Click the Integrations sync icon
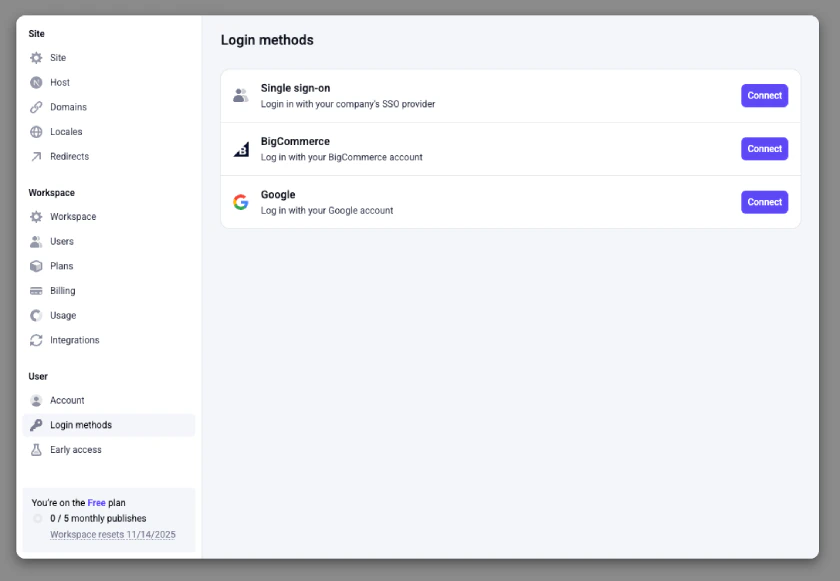 point(35,340)
